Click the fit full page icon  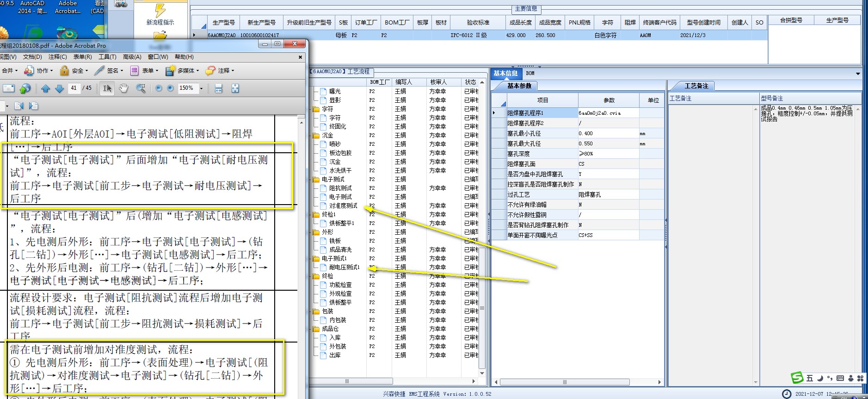click(235, 88)
